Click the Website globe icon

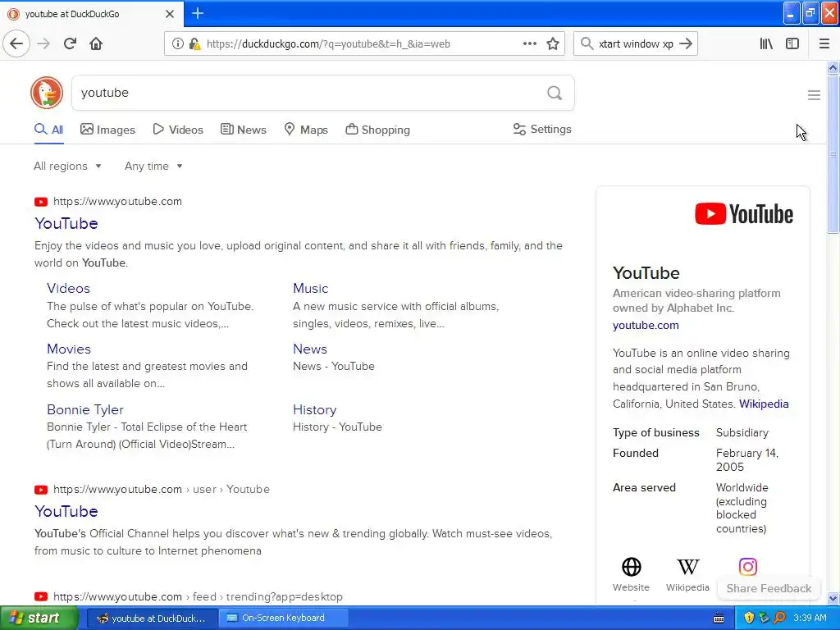coord(631,566)
